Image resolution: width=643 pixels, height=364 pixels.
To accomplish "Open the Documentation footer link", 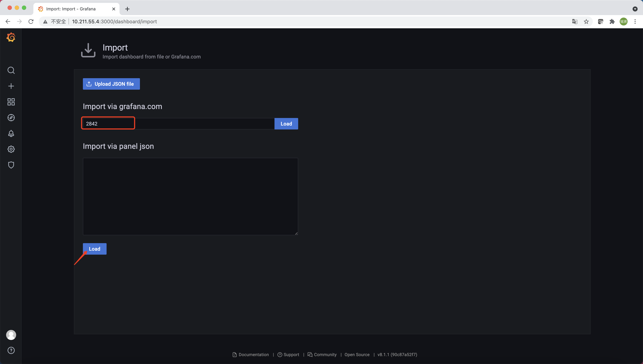I will tap(253, 355).
